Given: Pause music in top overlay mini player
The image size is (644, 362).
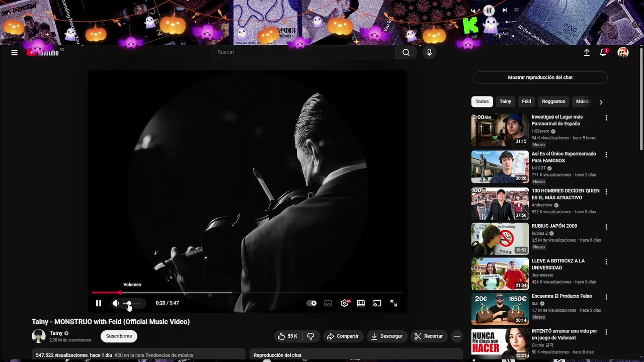Looking at the screenshot, I should tap(489, 10).
